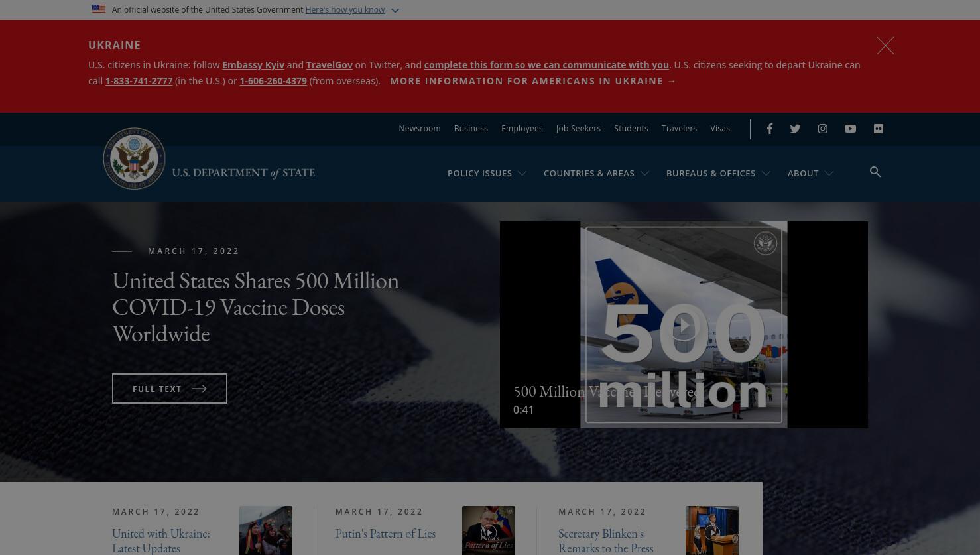The height and width of the screenshot is (555, 980).
Task: Open the Visas link
Action: click(x=720, y=129)
